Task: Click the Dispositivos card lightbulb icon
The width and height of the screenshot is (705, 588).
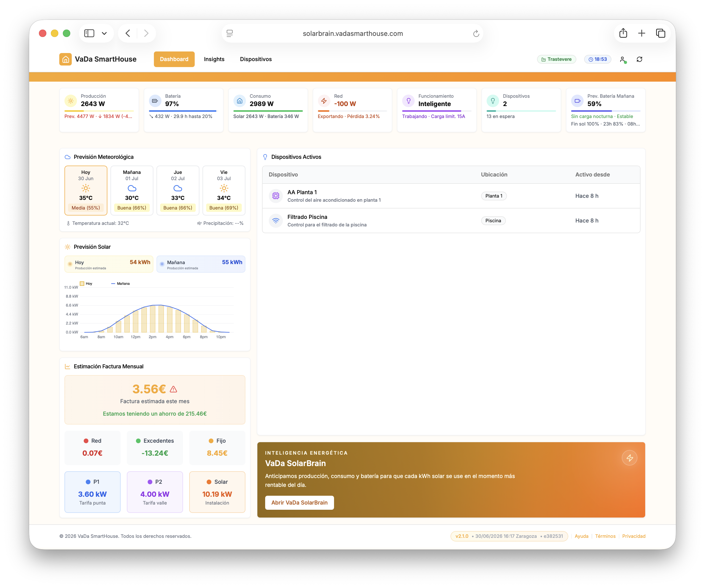Action: 493,100
